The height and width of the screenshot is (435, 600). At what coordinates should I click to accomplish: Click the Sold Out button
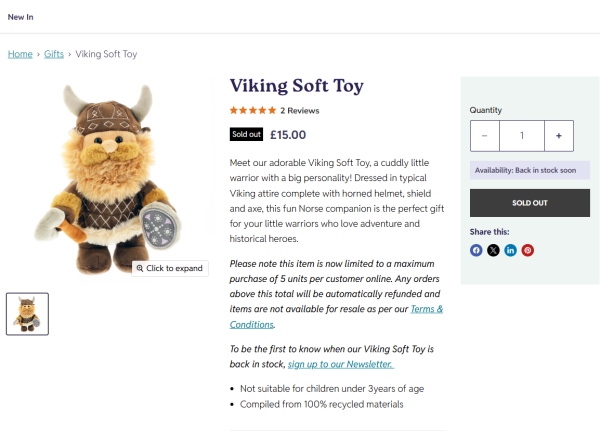coord(530,203)
